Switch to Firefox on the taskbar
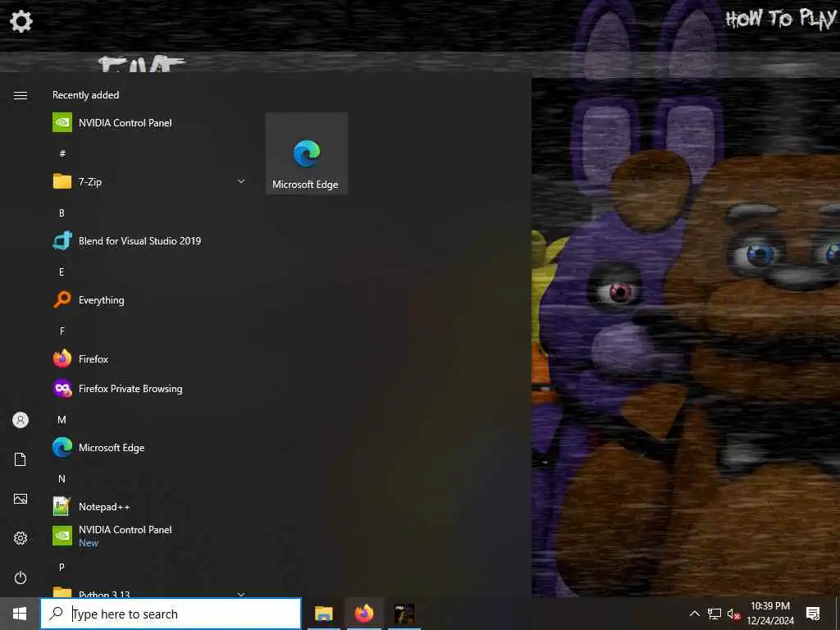 363,614
